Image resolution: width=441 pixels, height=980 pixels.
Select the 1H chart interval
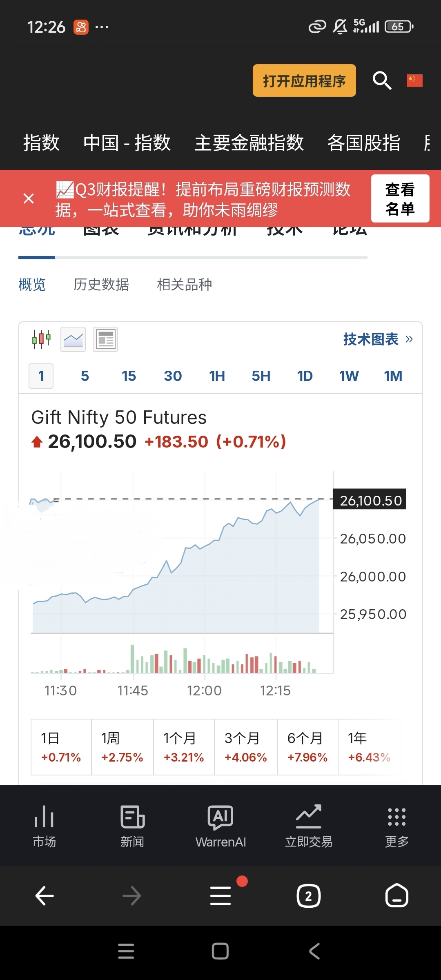[217, 376]
